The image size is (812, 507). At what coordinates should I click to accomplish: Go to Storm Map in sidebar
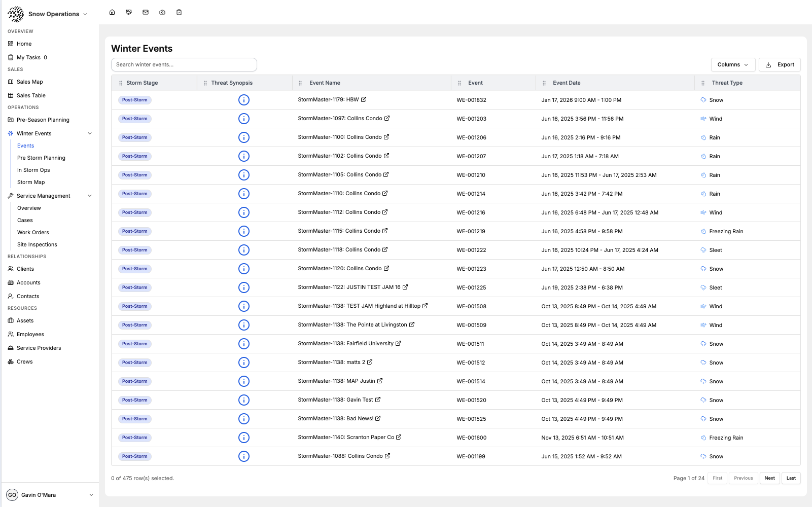(31, 183)
